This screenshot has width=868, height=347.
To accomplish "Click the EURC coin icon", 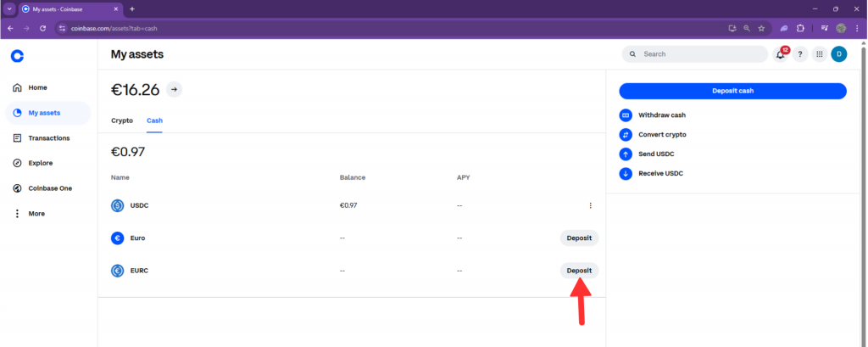I will 117,271.
